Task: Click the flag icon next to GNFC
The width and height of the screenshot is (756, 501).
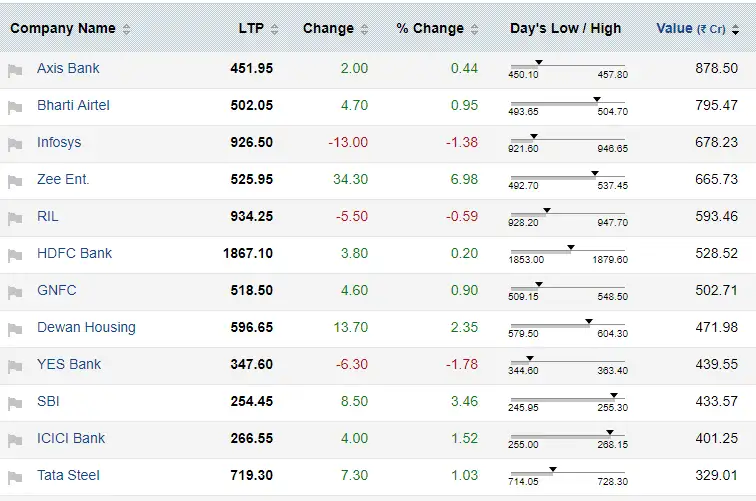Action: pyautogui.click(x=15, y=292)
